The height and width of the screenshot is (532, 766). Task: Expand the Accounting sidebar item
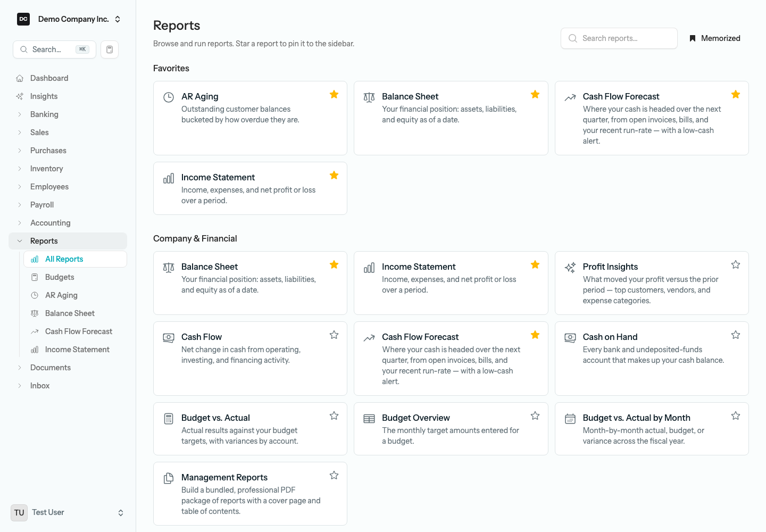pos(68,223)
